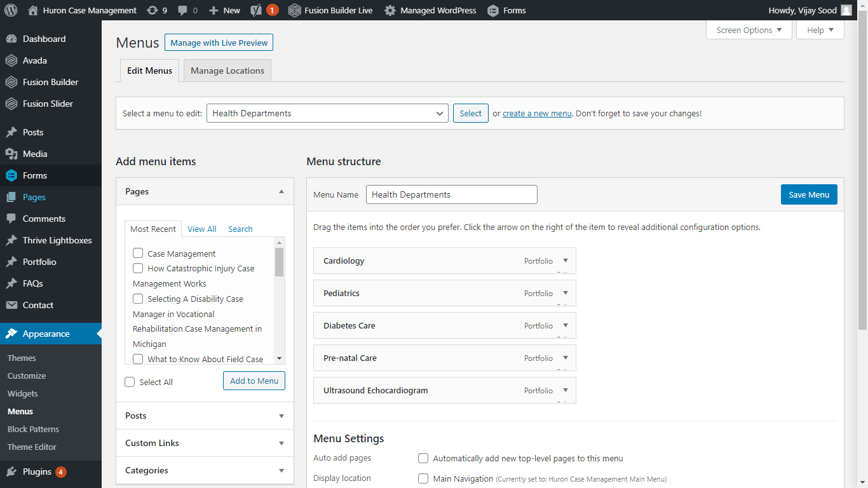This screenshot has width=868, height=488.
Task: Expand the Cardiology menu item arrow
Action: (565, 261)
